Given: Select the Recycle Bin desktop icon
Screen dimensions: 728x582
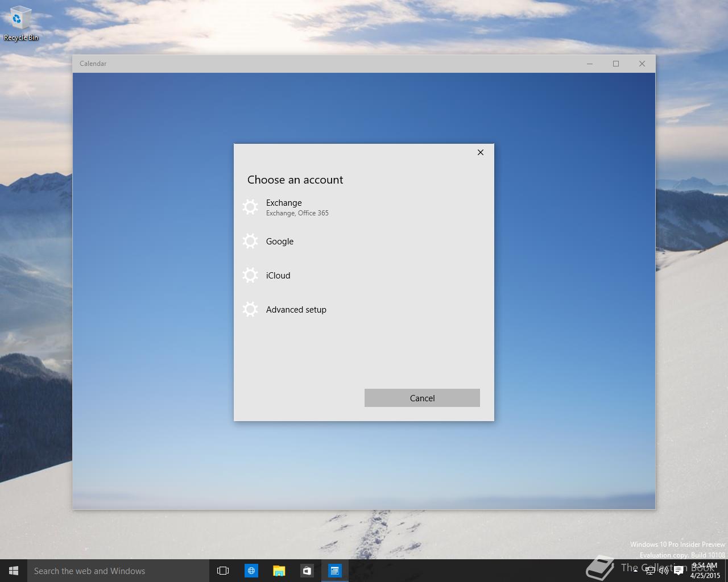Looking at the screenshot, I should click(x=21, y=24).
